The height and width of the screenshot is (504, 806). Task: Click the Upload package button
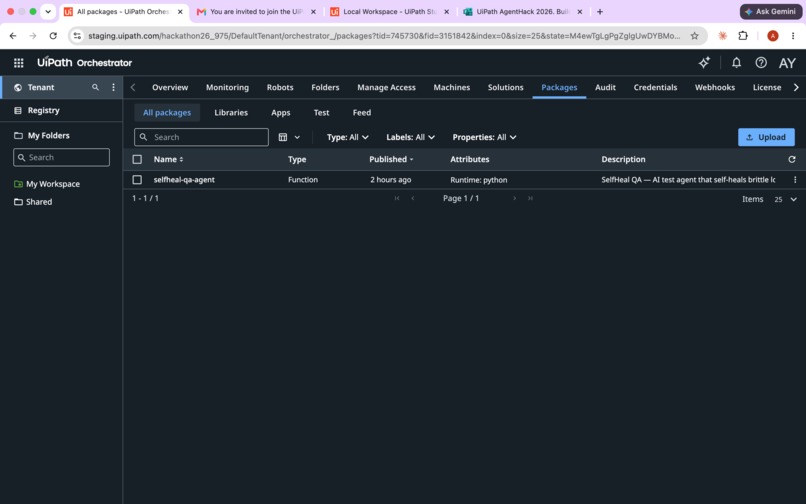point(766,137)
